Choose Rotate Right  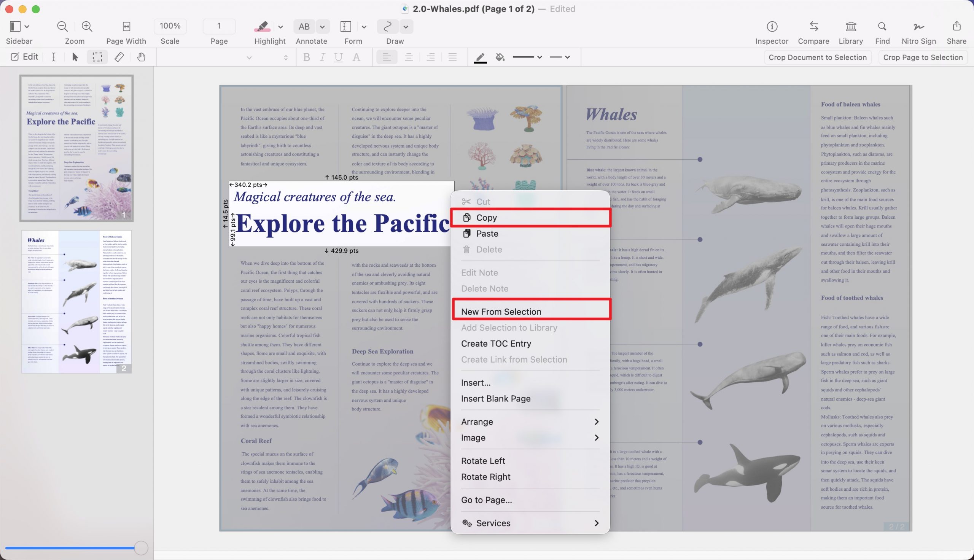pos(530,477)
